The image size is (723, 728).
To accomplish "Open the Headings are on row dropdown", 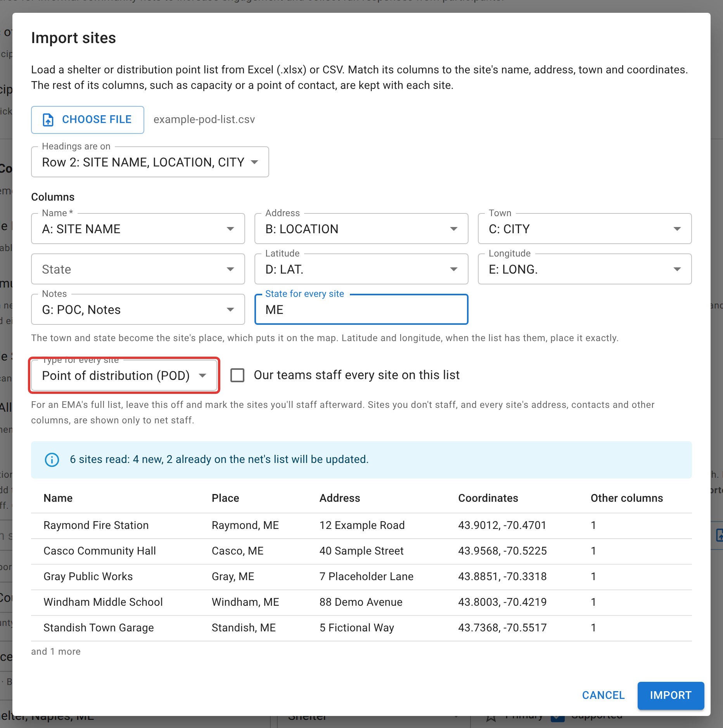I will 150,162.
